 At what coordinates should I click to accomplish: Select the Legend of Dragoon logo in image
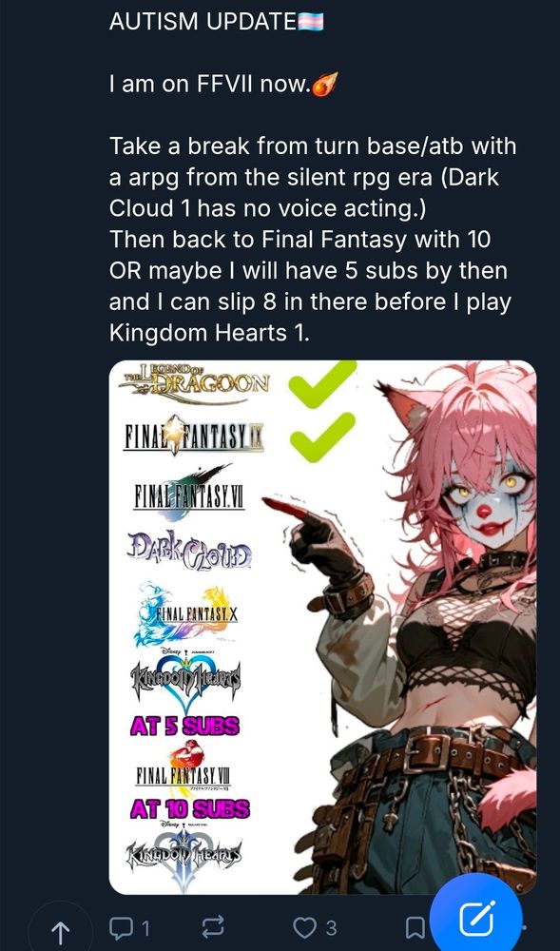194,383
